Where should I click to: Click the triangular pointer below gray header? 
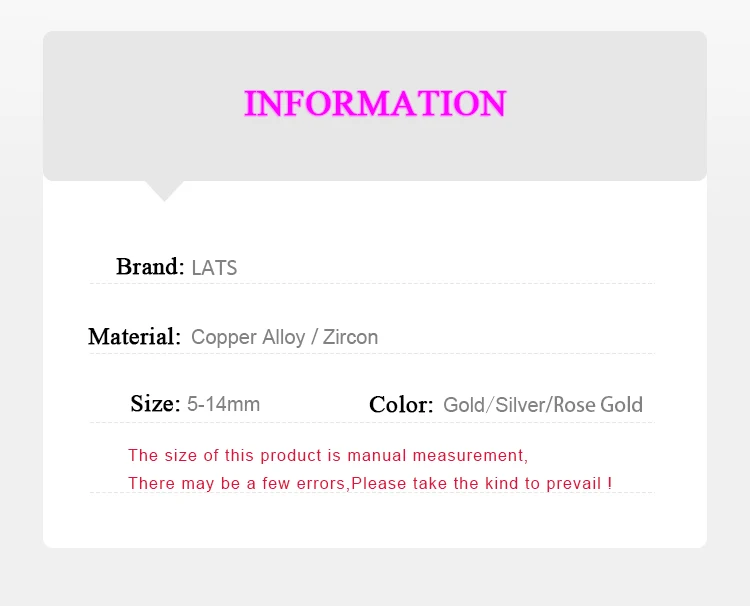coord(164,191)
